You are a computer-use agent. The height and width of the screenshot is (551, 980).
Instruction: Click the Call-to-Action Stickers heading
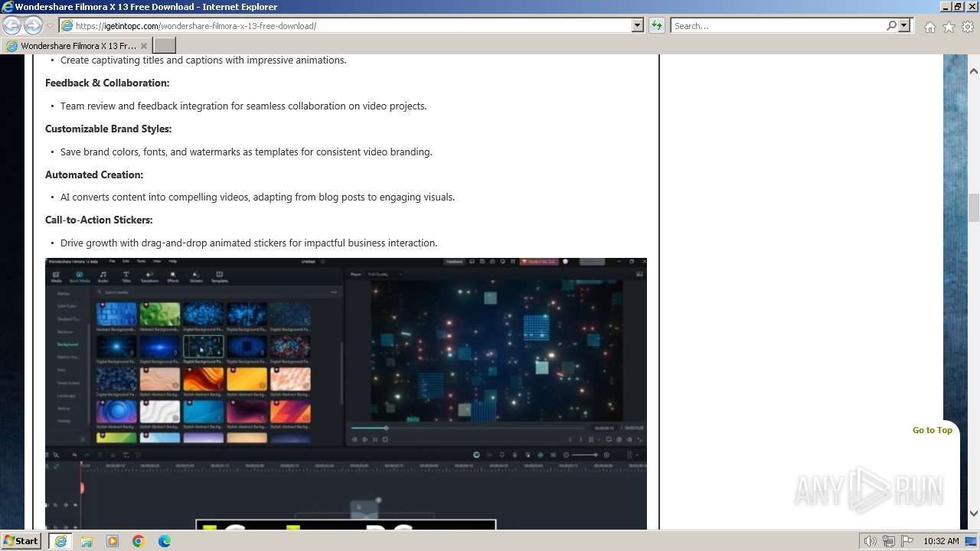click(x=99, y=220)
